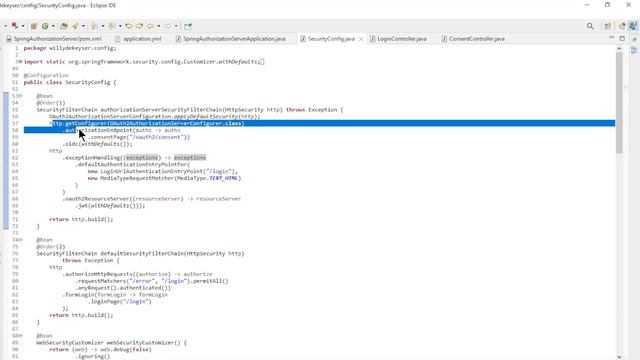Open the Search toolbar dropdown arrow
640x360 pixels.
83,26
